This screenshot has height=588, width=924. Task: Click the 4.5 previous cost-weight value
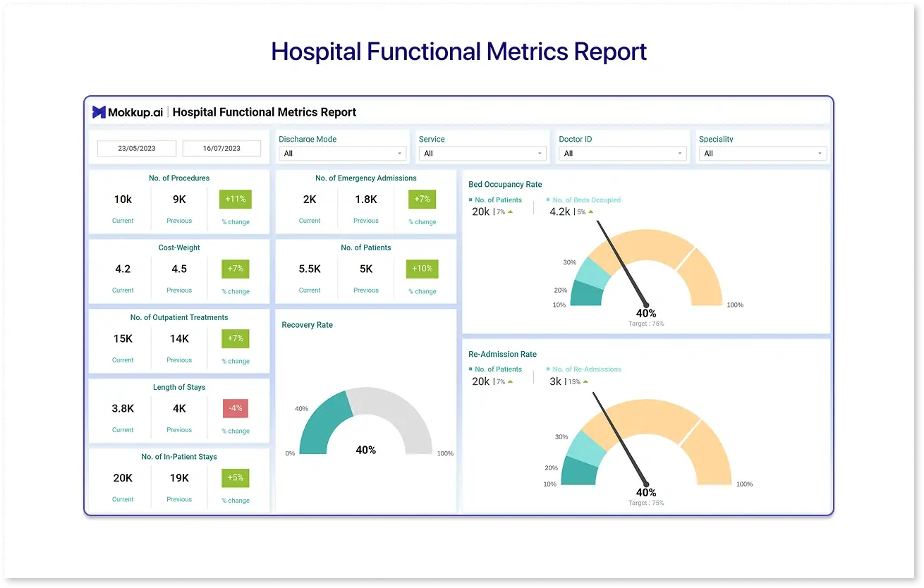(x=179, y=269)
